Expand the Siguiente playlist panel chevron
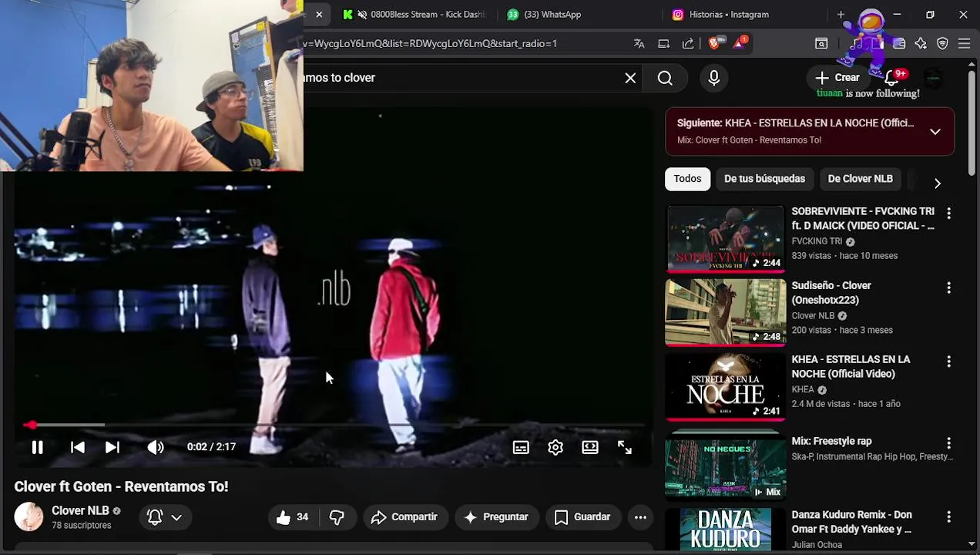 [935, 132]
